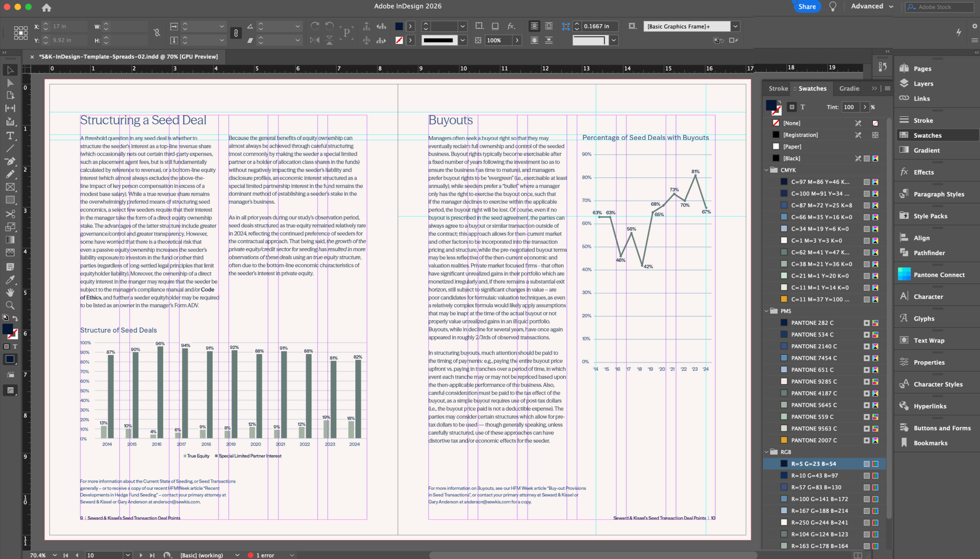Select the Direct Selection tool
Viewport: 980px width, 559px height.
10,83
